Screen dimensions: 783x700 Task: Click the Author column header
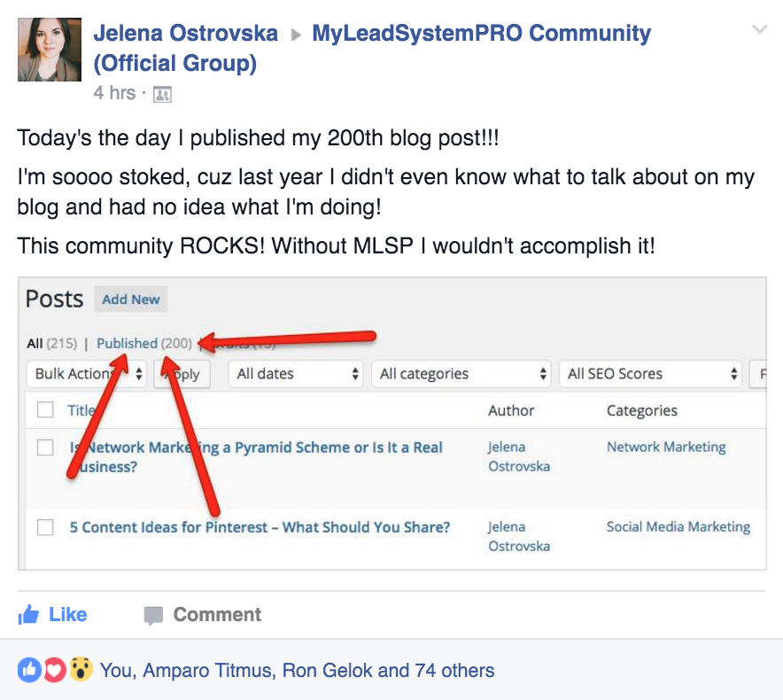[x=511, y=410]
